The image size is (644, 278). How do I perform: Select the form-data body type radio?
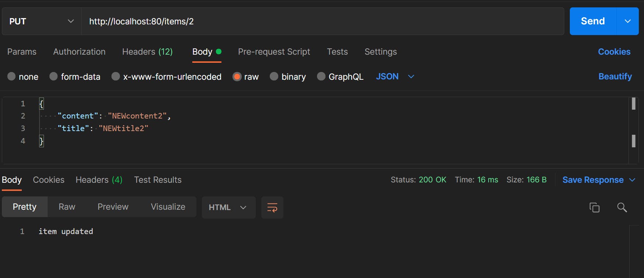[54, 76]
